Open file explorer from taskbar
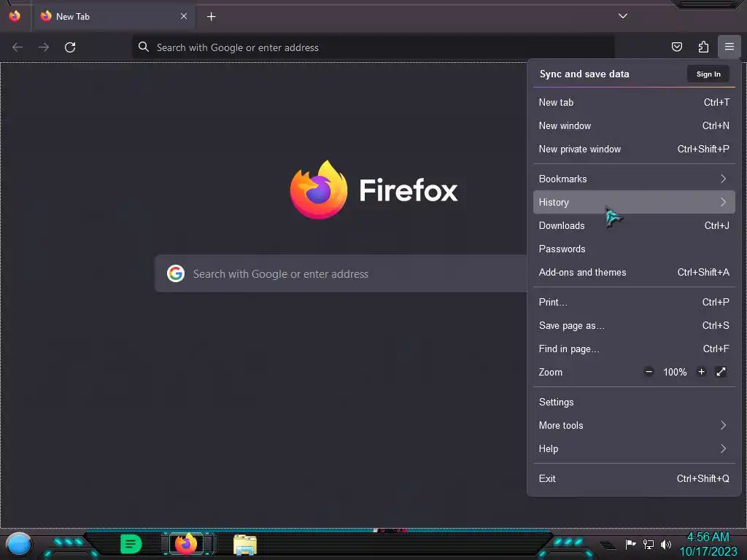Image resolution: width=747 pixels, height=560 pixels. (x=245, y=545)
